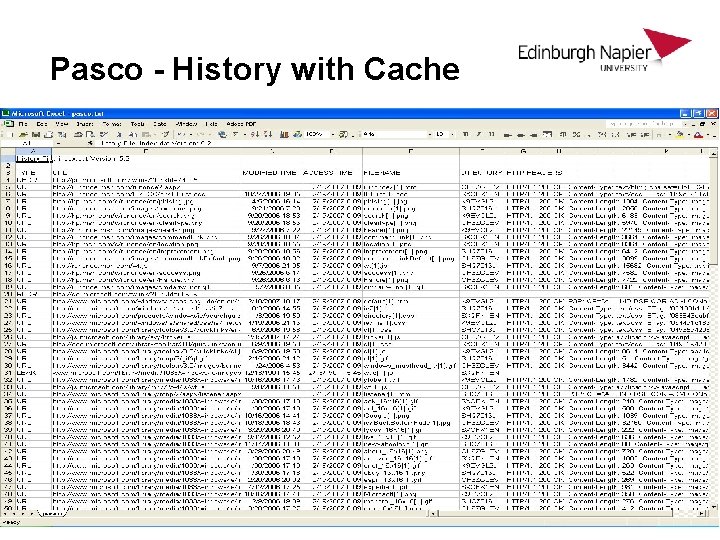This screenshot has width=720, height=540.
Task: Click the formula bar text field
Action: [406, 143]
